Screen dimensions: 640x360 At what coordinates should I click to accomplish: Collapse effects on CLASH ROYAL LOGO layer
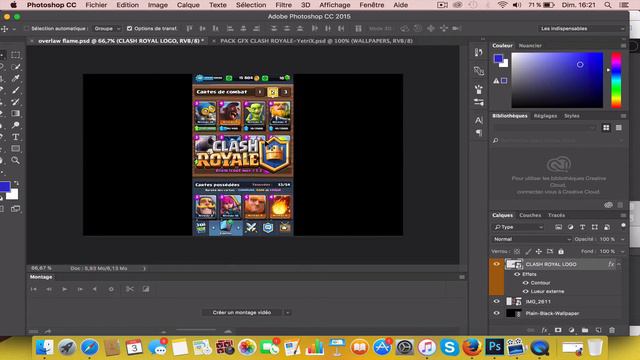(619, 264)
